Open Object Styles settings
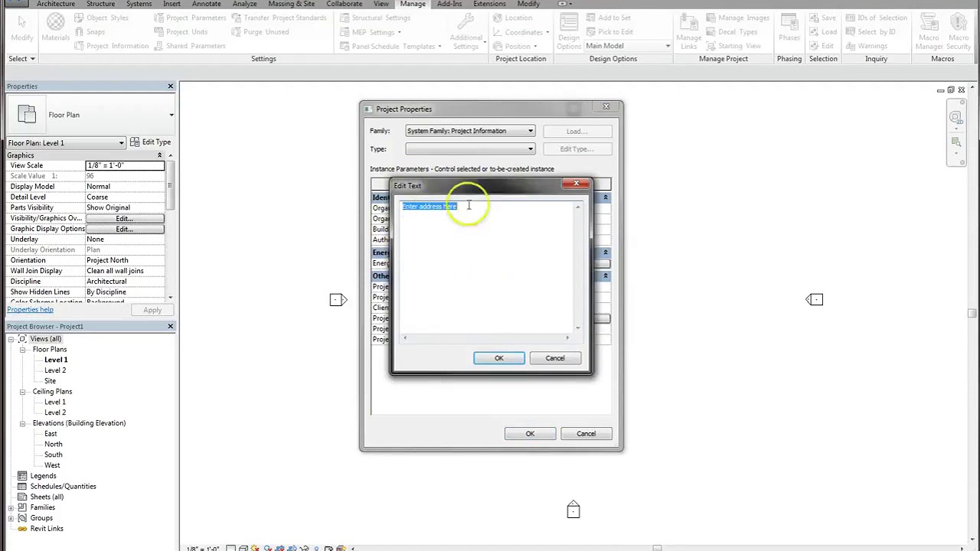This screenshot has height=551, width=980. 102,18
